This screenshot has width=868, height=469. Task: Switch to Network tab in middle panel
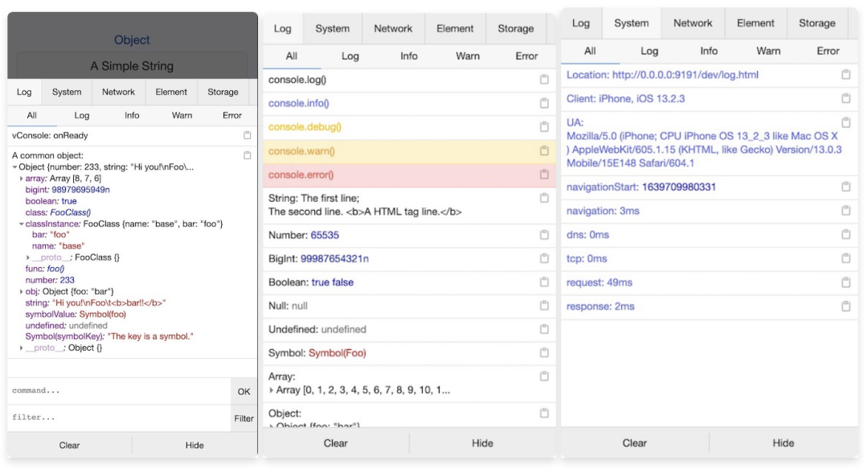(x=393, y=29)
